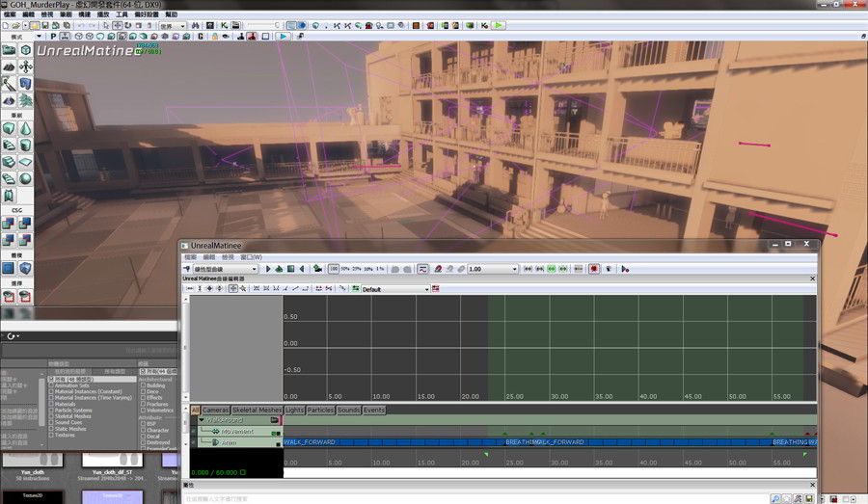
Task: Enable the Skeletal Meshes filter checkbox
Action: (51, 416)
